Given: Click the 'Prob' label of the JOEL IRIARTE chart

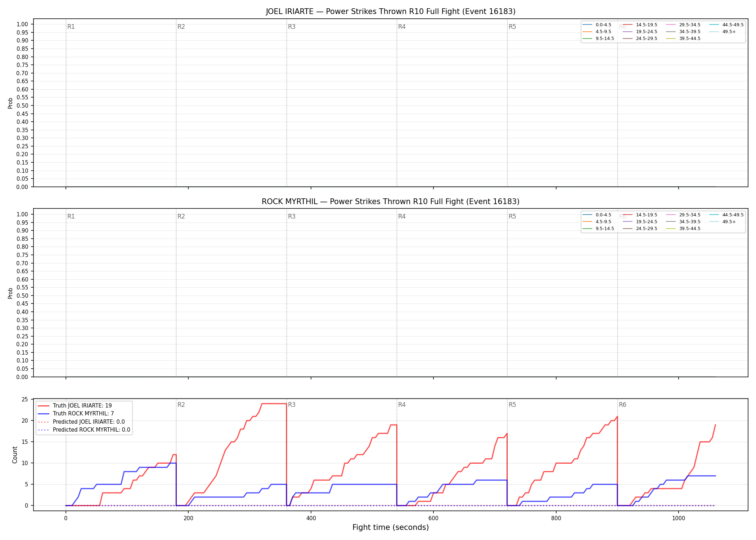Looking at the screenshot, I should coord(10,103).
